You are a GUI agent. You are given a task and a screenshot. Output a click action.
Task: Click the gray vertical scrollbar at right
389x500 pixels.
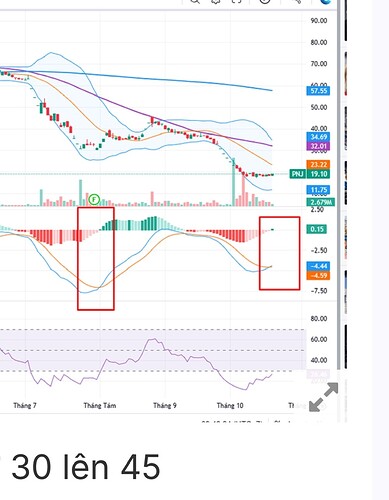(x=339, y=183)
